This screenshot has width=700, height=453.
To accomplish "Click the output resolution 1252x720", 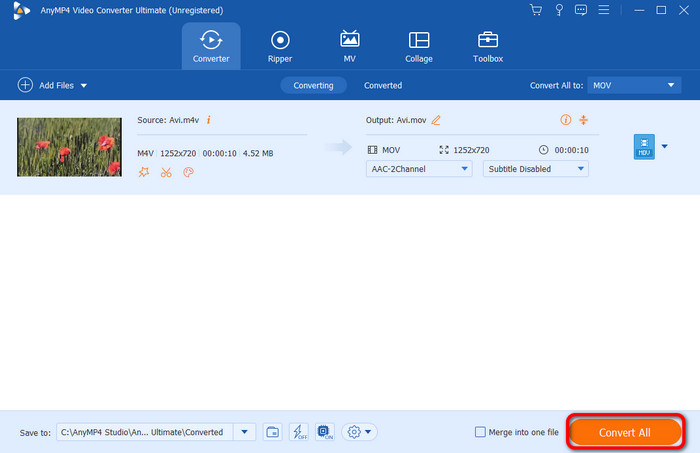I will pyautogui.click(x=471, y=150).
